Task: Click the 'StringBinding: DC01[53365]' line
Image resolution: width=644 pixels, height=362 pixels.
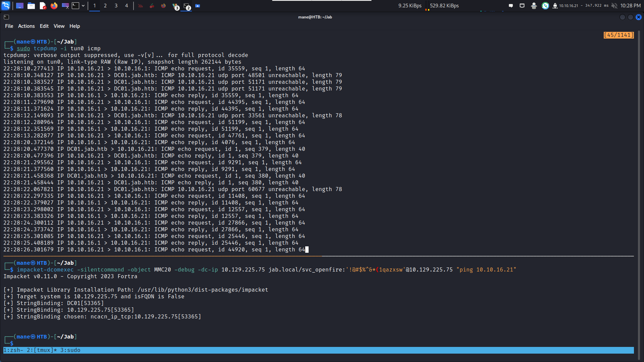Action: pyautogui.click(x=54, y=303)
